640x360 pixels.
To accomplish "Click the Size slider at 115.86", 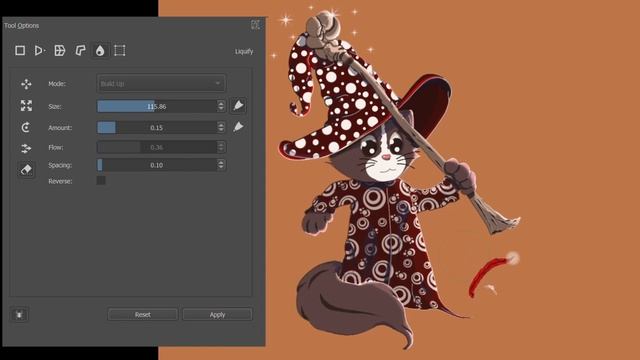I will click(x=157, y=106).
